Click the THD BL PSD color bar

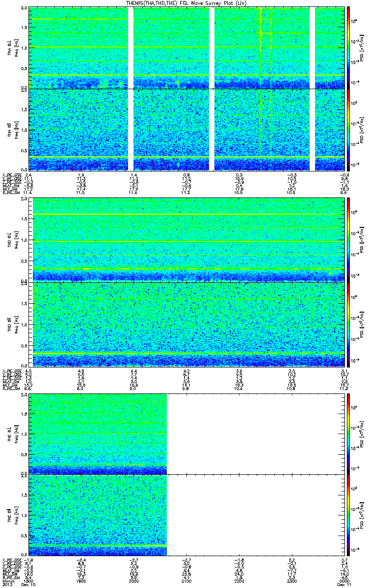348,240
